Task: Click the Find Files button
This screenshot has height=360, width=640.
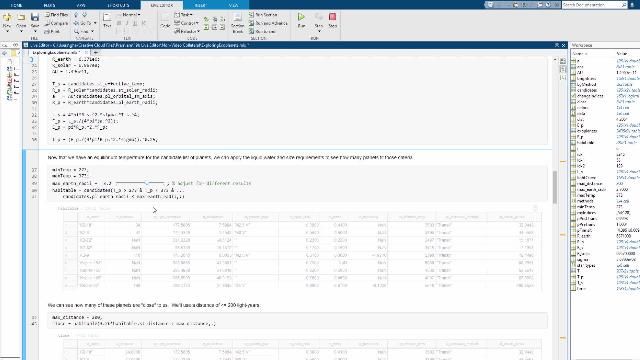Action: click(56, 14)
